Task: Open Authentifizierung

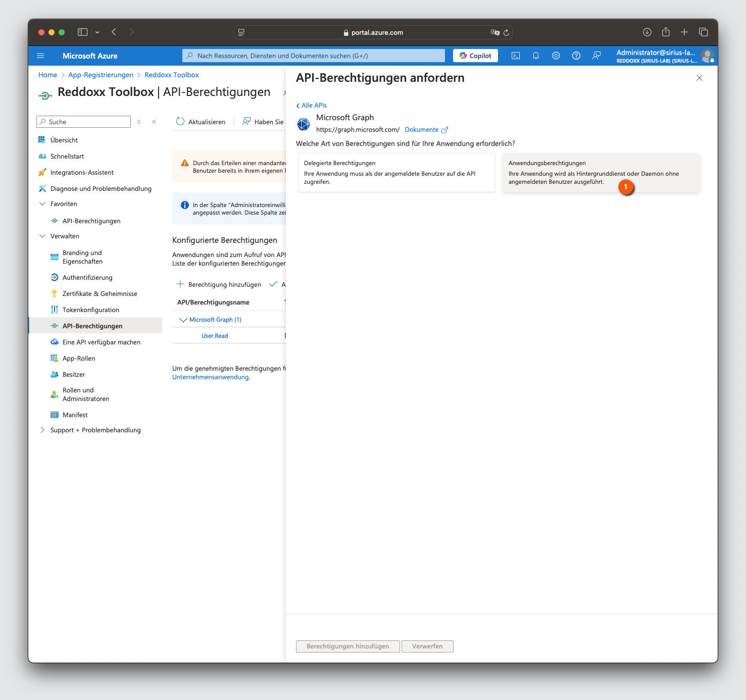Action: (87, 277)
